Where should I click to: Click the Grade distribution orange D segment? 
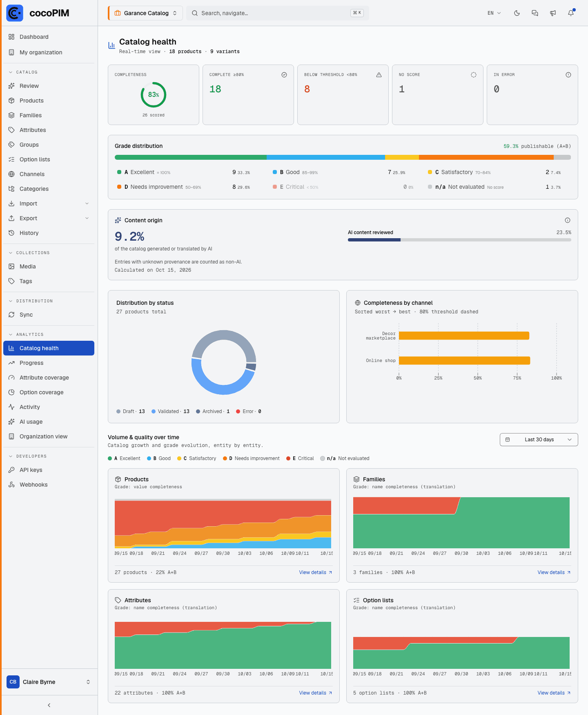tap(486, 157)
